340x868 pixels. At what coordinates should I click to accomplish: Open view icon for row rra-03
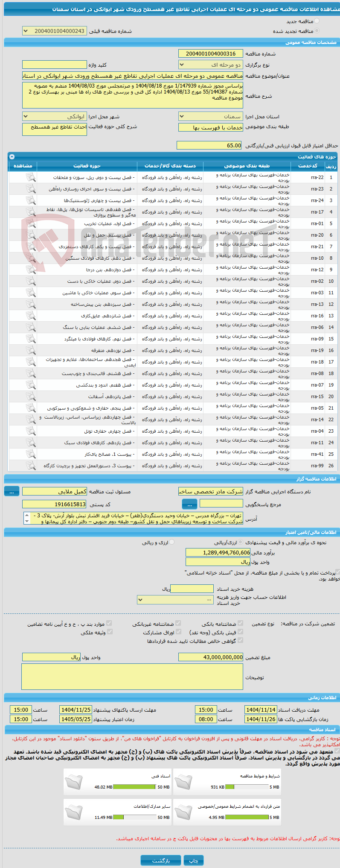tap(31, 293)
